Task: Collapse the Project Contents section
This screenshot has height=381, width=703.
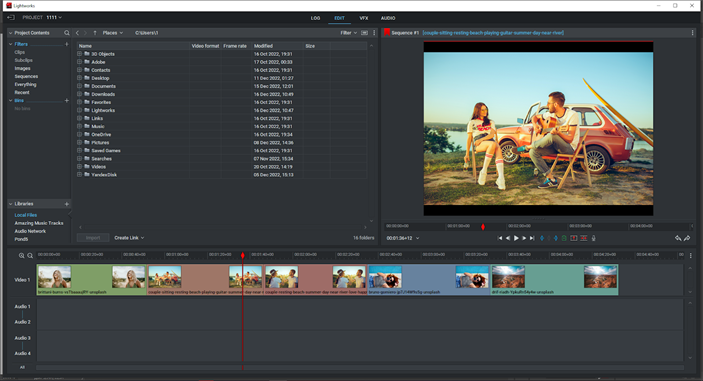Action: point(10,33)
